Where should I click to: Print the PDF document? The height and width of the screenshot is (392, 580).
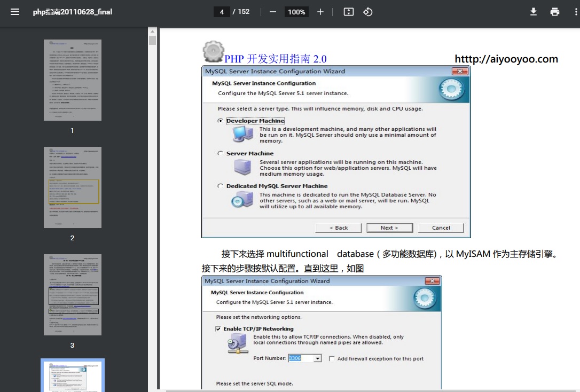click(x=555, y=12)
